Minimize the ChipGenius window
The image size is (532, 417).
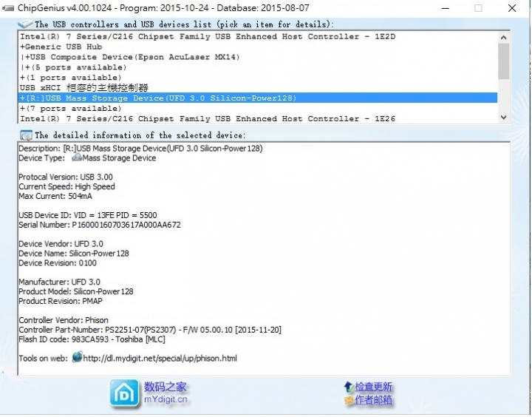click(446, 8)
